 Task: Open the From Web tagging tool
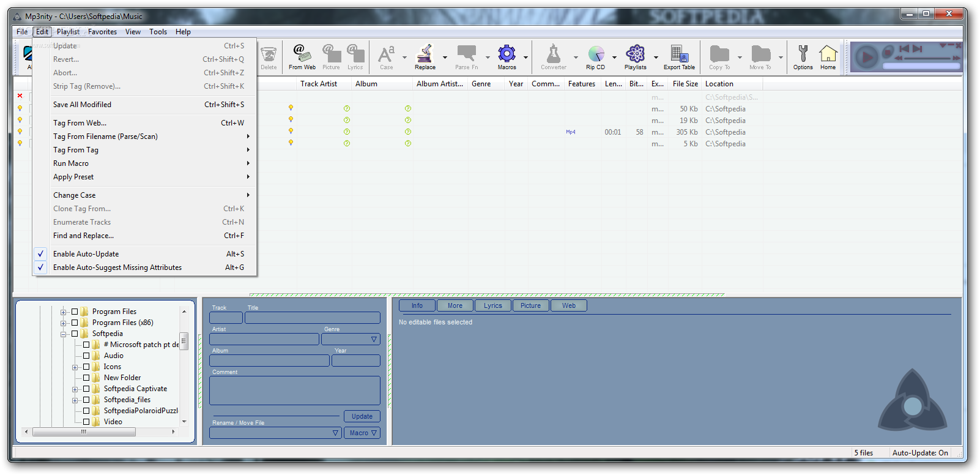coord(302,58)
